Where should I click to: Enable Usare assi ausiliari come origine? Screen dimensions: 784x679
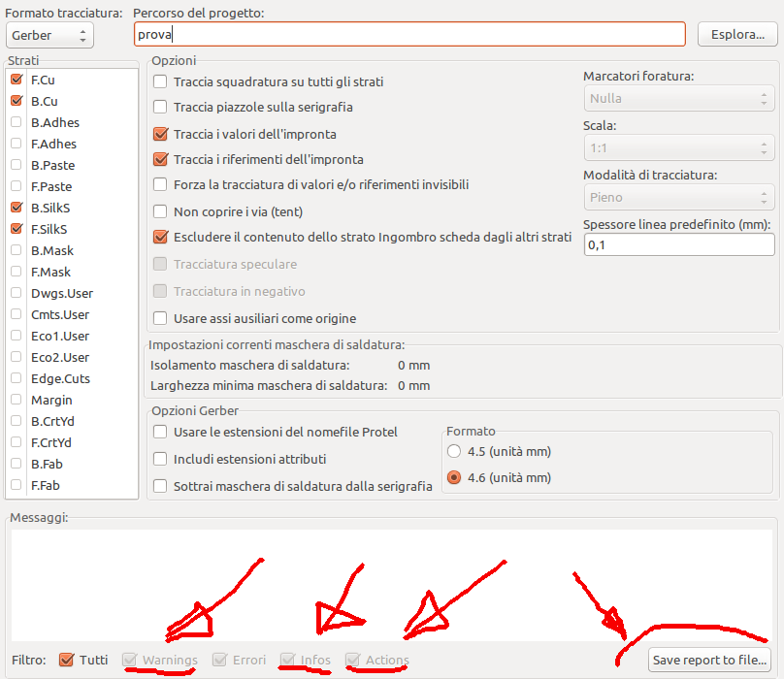pyautogui.click(x=161, y=318)
